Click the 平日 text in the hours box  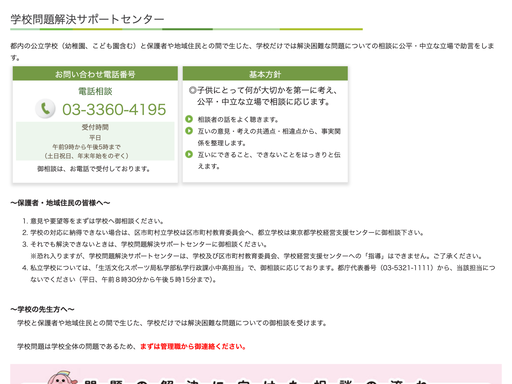95,138
